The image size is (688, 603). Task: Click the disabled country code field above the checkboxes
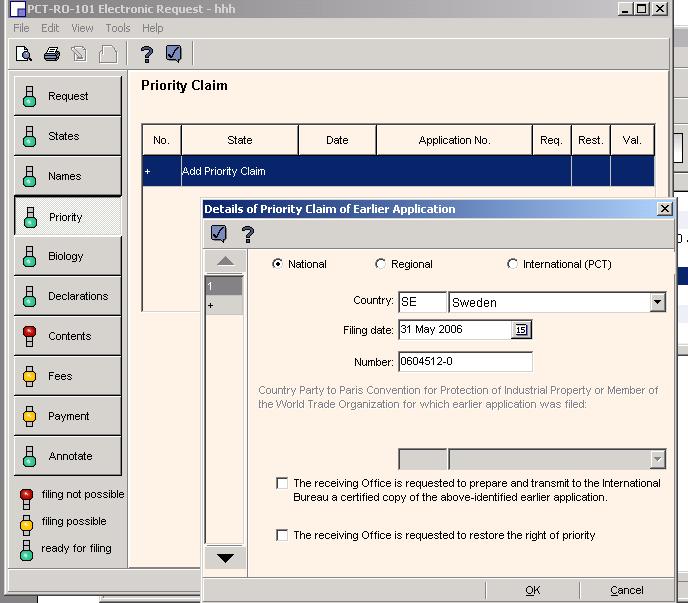tap(422, 459)
